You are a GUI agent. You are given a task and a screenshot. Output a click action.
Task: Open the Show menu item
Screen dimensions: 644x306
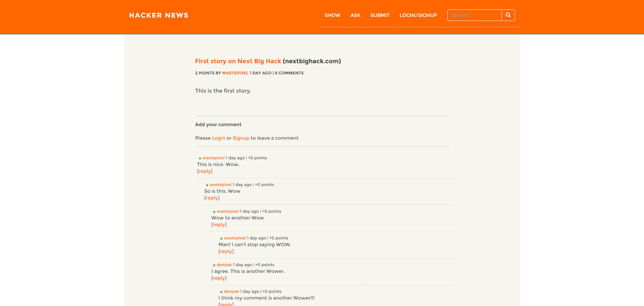coord(332,15)
